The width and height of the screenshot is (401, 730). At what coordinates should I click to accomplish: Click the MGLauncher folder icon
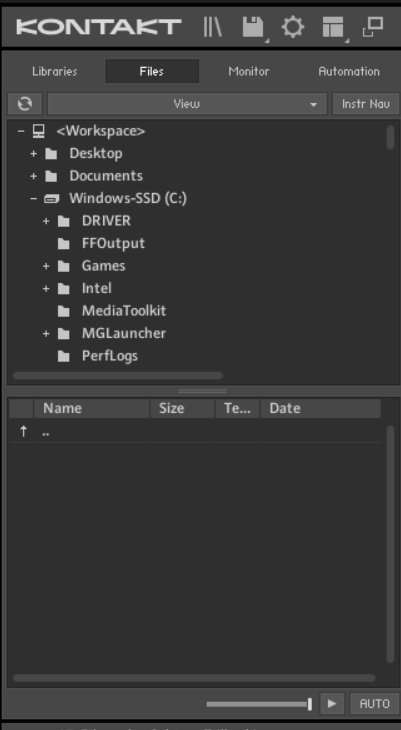click(63, 333)
